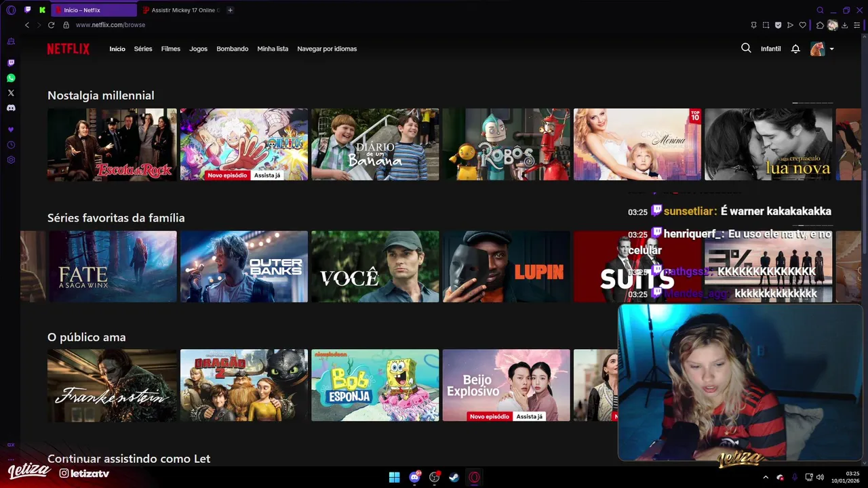
Task: Open the taskbar volume icon
Action: tap(820, 477)
